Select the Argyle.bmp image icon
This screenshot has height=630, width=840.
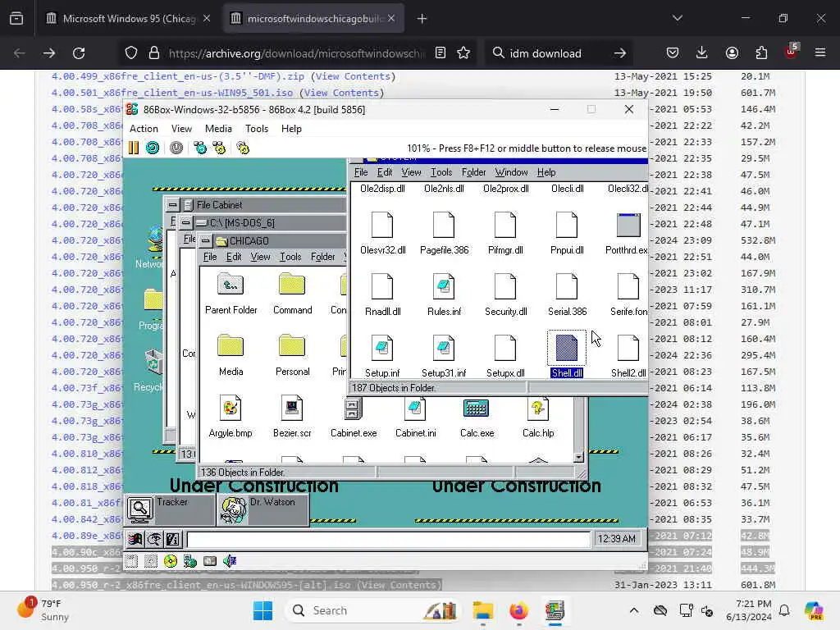coord(231,409)
